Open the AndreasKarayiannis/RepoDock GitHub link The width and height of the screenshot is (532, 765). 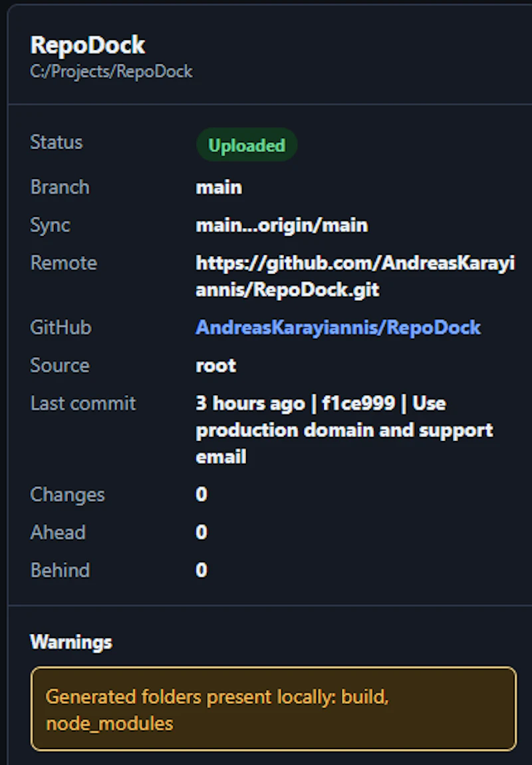pyautogui.click(x=338, y=327)
